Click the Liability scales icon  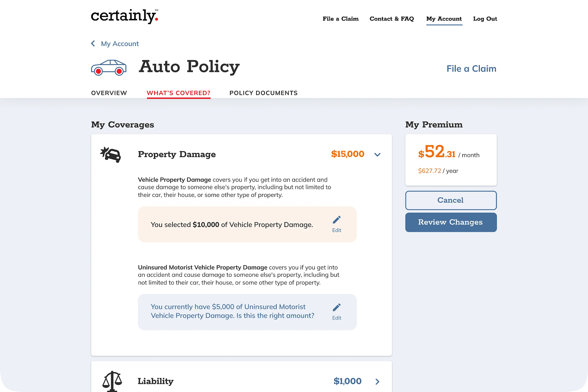pyautogui.click(x=112, y=381)
